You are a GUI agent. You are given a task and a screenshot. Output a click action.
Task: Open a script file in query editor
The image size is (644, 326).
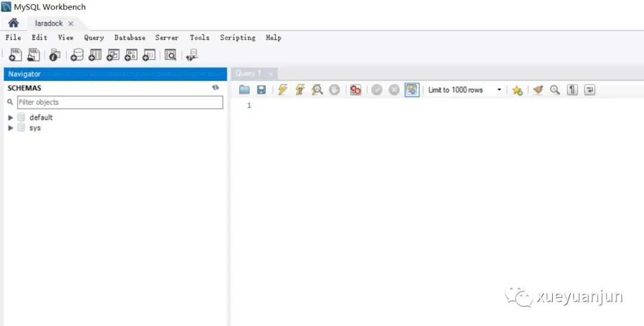[x=244, y=89]
